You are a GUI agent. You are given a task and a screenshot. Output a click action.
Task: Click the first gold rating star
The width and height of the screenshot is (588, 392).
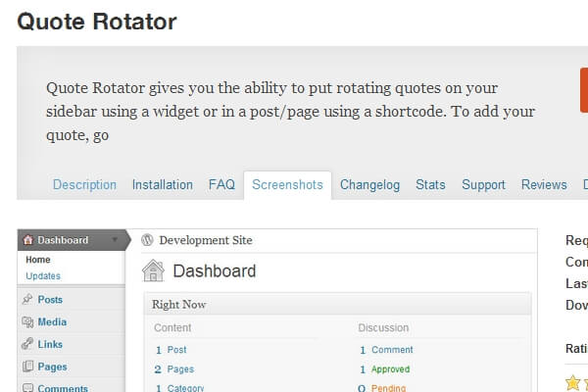coord(573,382)
